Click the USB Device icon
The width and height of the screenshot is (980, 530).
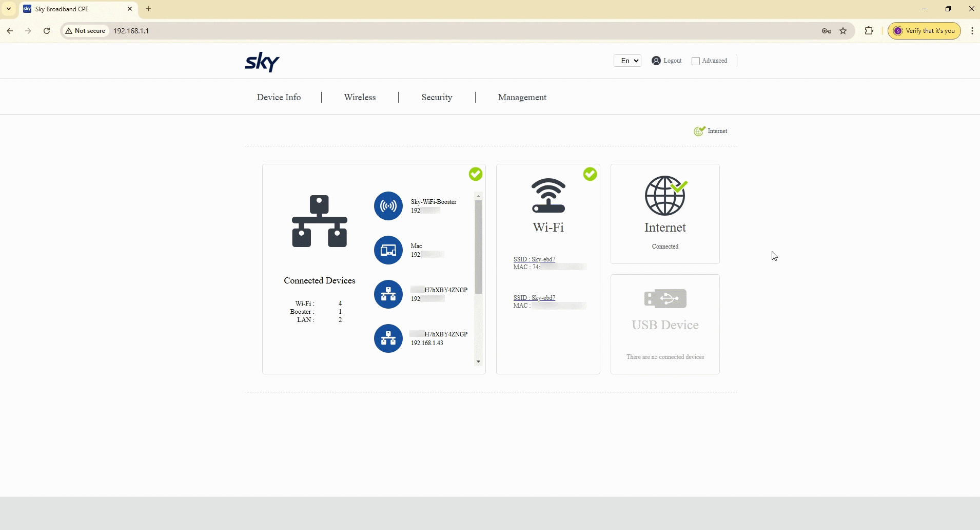(x=665, y=298)
